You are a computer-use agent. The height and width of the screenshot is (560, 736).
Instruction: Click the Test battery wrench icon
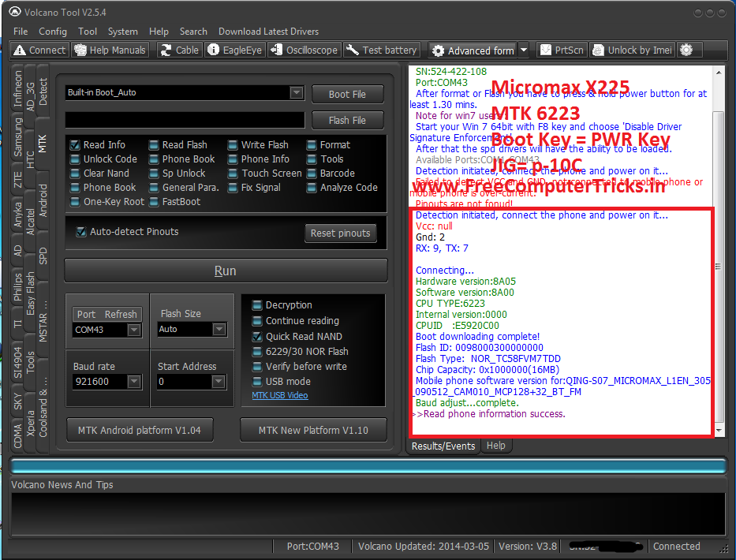(x=352, y=50)
